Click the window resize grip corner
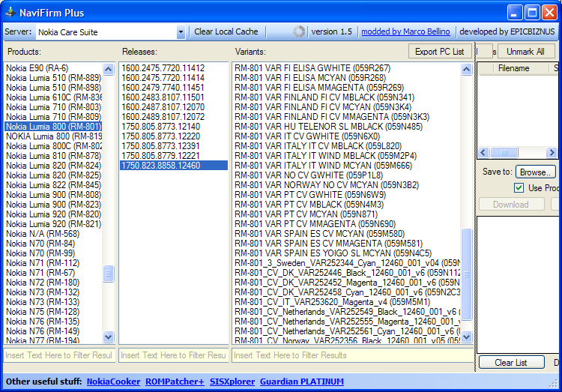The width and height of the screenshot is (562, 392). point(554,384)
